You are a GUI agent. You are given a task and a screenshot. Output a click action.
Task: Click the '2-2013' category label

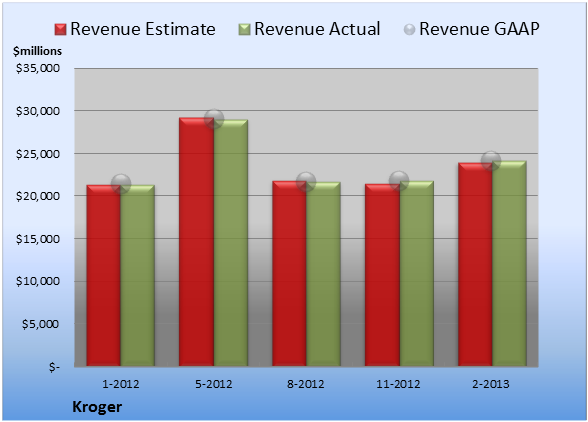[x=491, y=384]
